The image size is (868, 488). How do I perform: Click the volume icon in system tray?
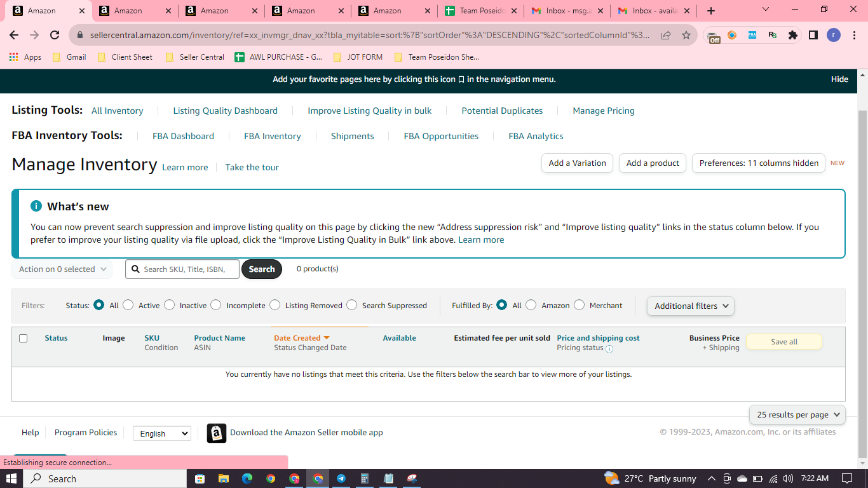coord(788,478)
